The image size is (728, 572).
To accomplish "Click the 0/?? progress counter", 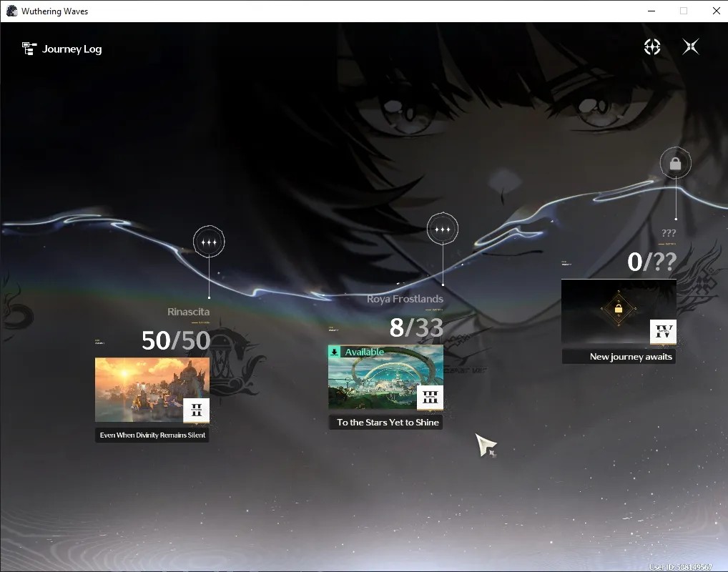I will pyautogui.click(x=652, y=262).
